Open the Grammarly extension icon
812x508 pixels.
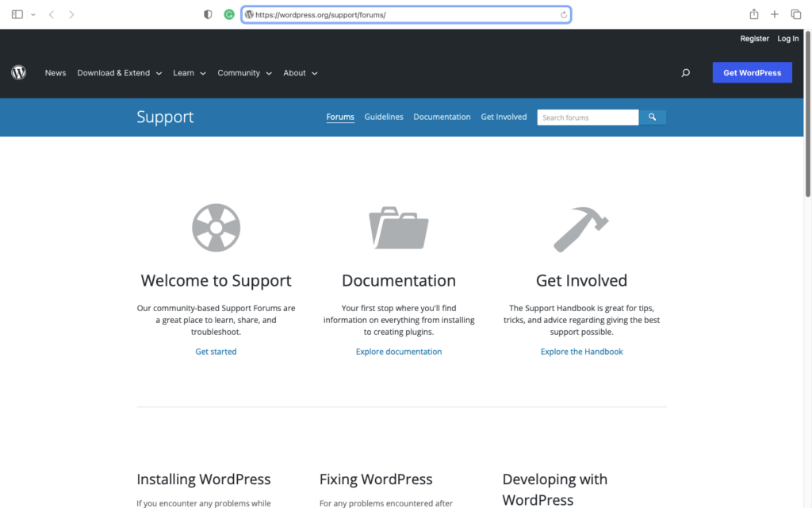pyautogui.click(x=229, y=14)
